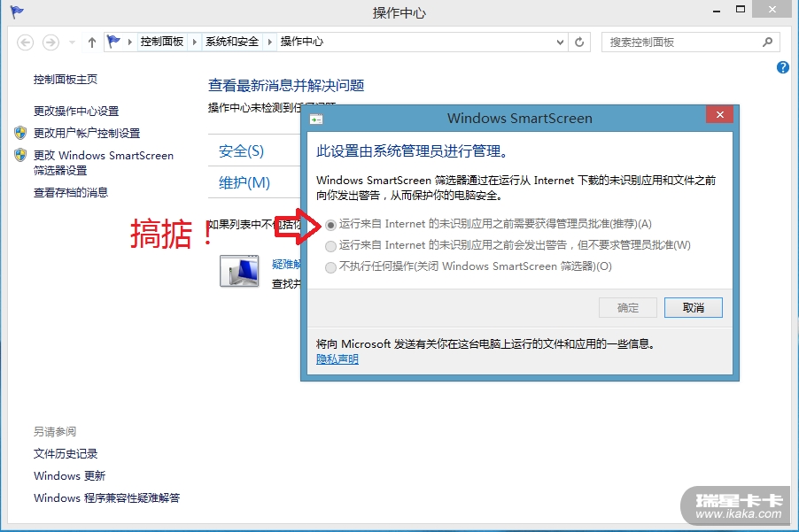Screen dimensions: 799x532
Task: Open 控制面板主页 link
Action: coord(66,80)
